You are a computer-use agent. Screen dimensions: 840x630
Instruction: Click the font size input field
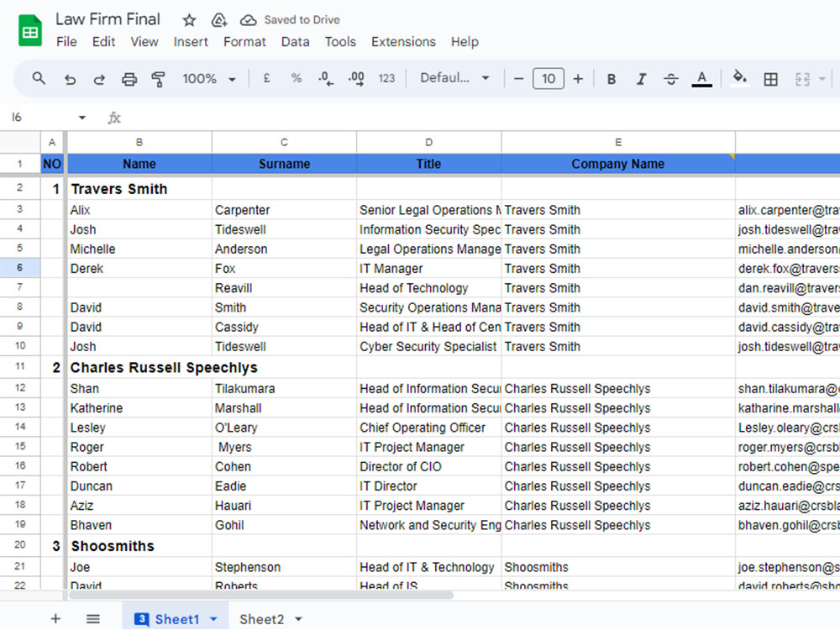click(548, 79)
